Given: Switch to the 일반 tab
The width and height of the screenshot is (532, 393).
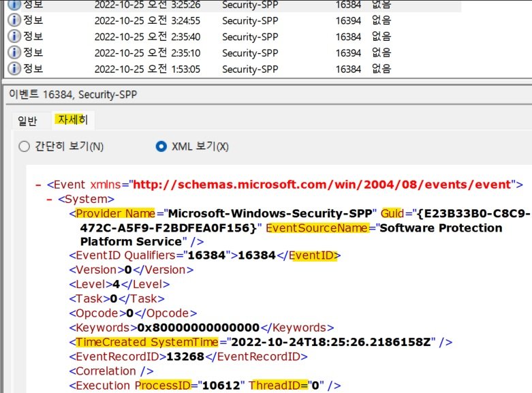Looking at the screenshot, I should click(x=27, y=121).
